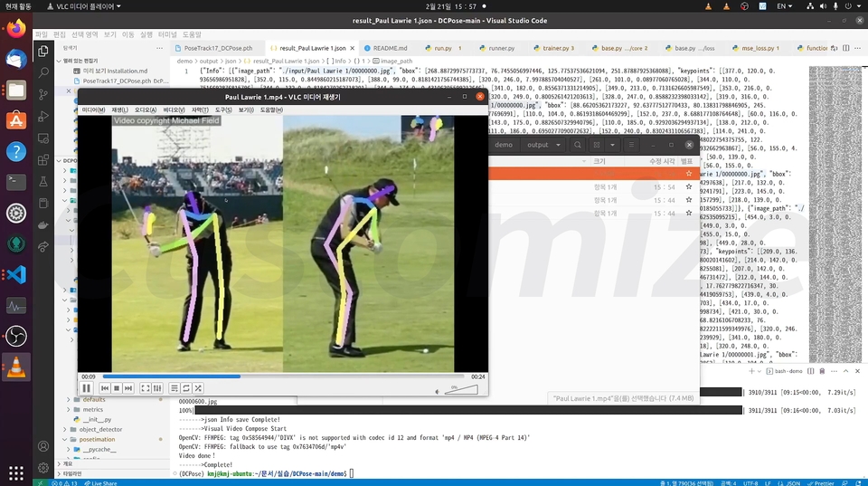Open Files from the Ubuntu dock

(x=16, y=90)
